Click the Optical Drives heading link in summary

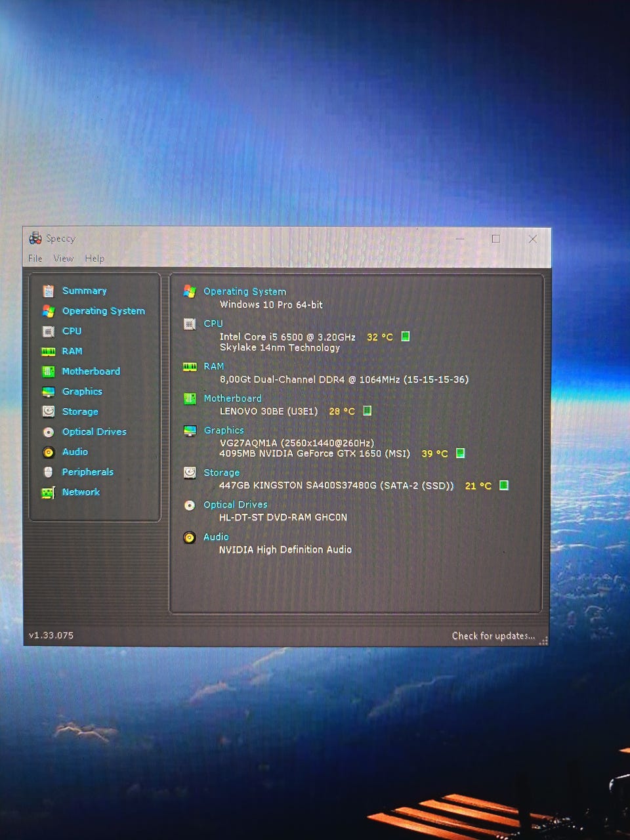pyautogui.click(x=236, y=505)
